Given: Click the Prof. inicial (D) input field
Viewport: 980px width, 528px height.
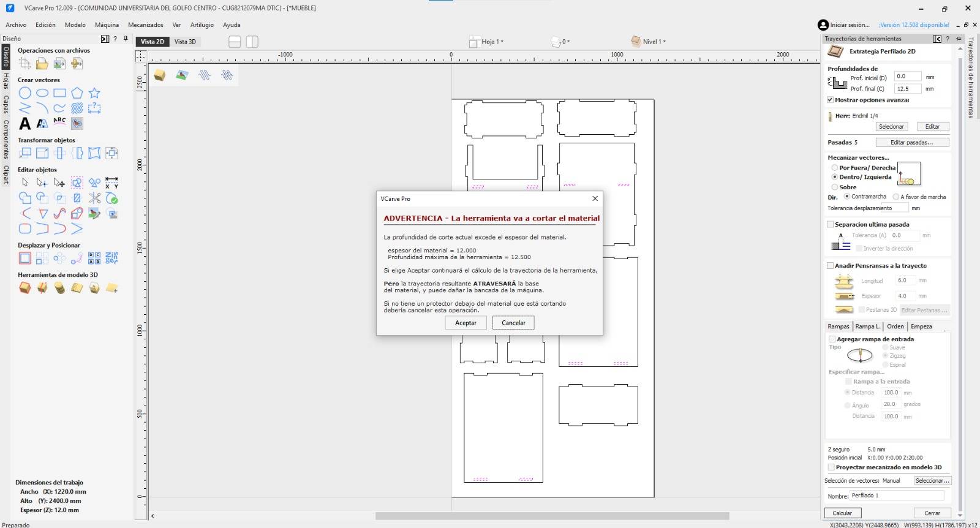Looking at the screenshot, I should tap(908, 77).
